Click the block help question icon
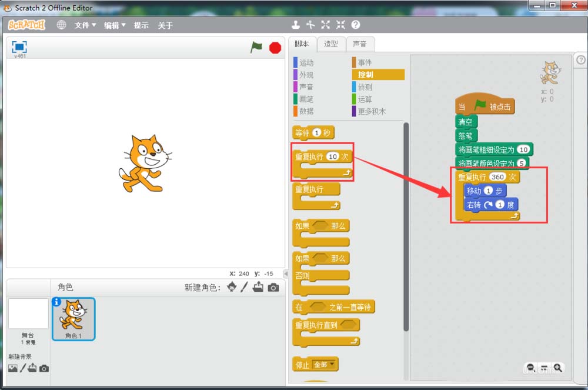588x390 pixels. 356,25
